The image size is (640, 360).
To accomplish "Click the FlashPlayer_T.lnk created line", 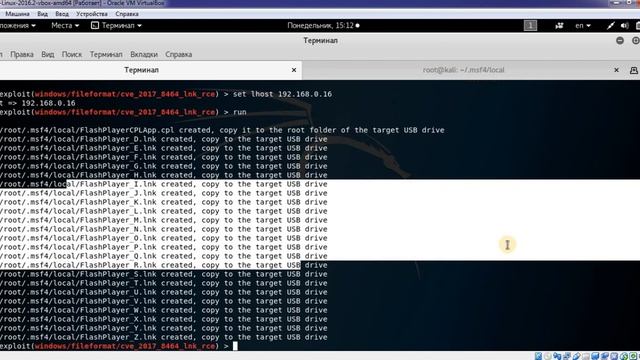I will click(x=163, y=283).
